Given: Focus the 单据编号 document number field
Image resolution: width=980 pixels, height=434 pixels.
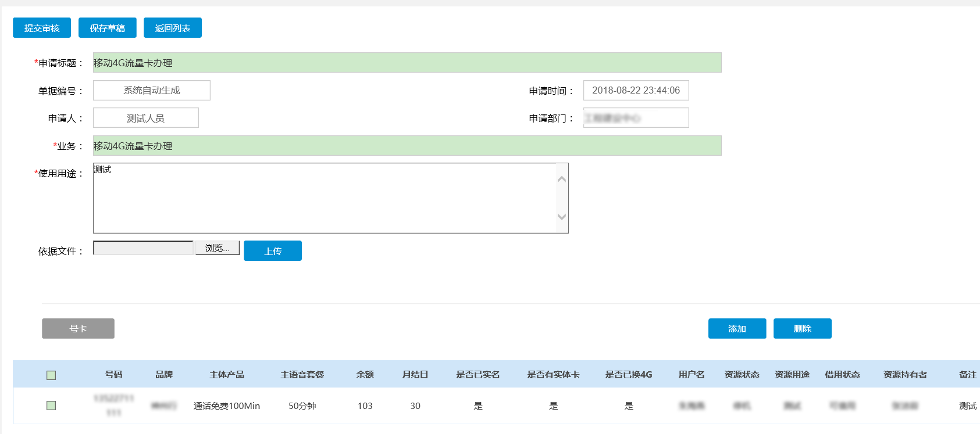Looking at the screenshot, I should tap(152, 91).
